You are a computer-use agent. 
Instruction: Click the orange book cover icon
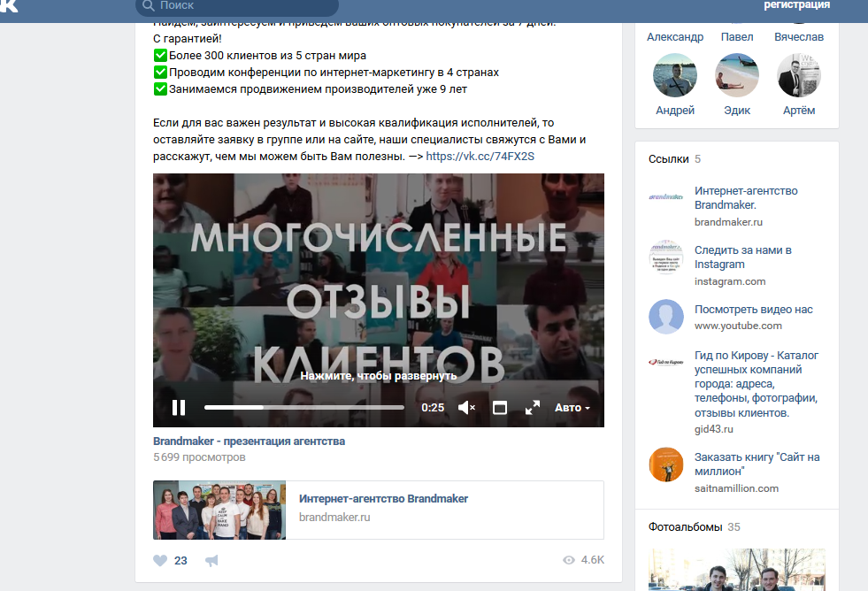[666, 464]
